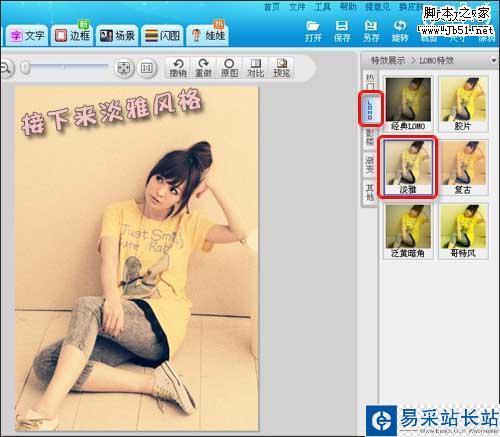Open the 首页 home menu
The image size is (500, 437).
coord(272,7)
